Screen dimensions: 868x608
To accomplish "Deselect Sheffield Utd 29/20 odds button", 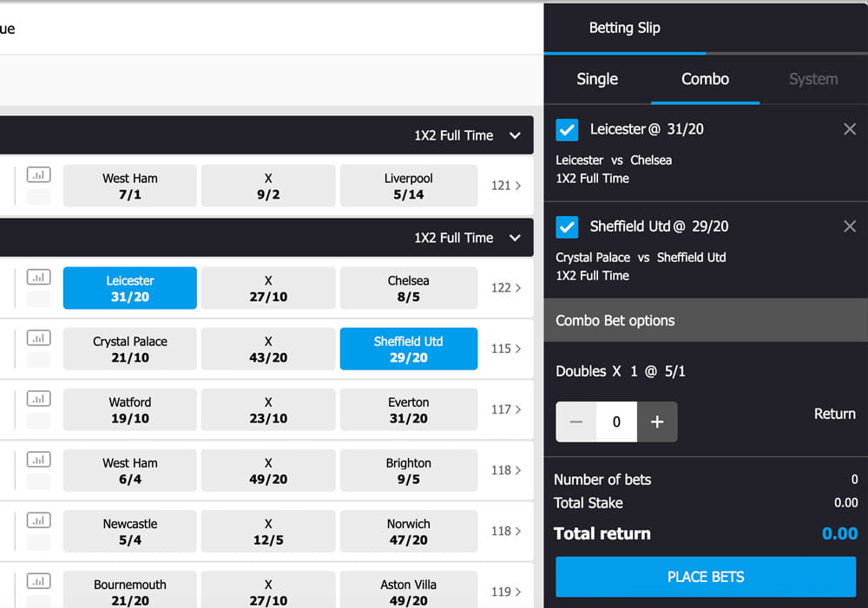I will (409, 349).
